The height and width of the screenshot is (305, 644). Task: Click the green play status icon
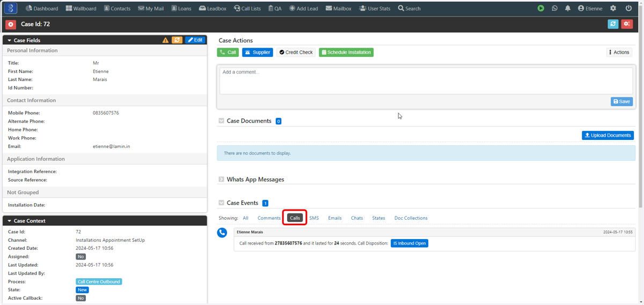(x=541, y=9)
